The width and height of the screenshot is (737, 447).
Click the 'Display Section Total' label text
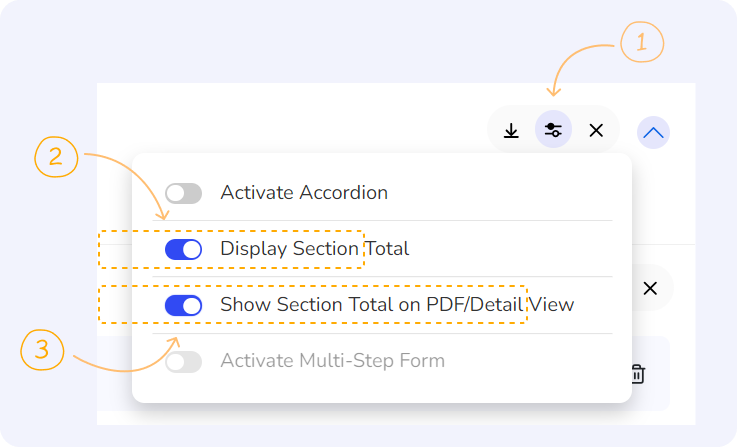pos(314,248)
